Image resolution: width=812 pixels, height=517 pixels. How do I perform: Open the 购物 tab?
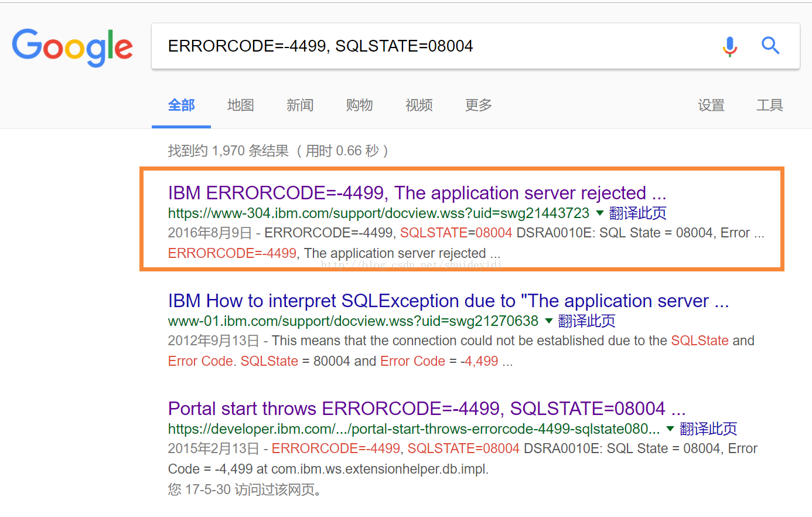point(359,106)
